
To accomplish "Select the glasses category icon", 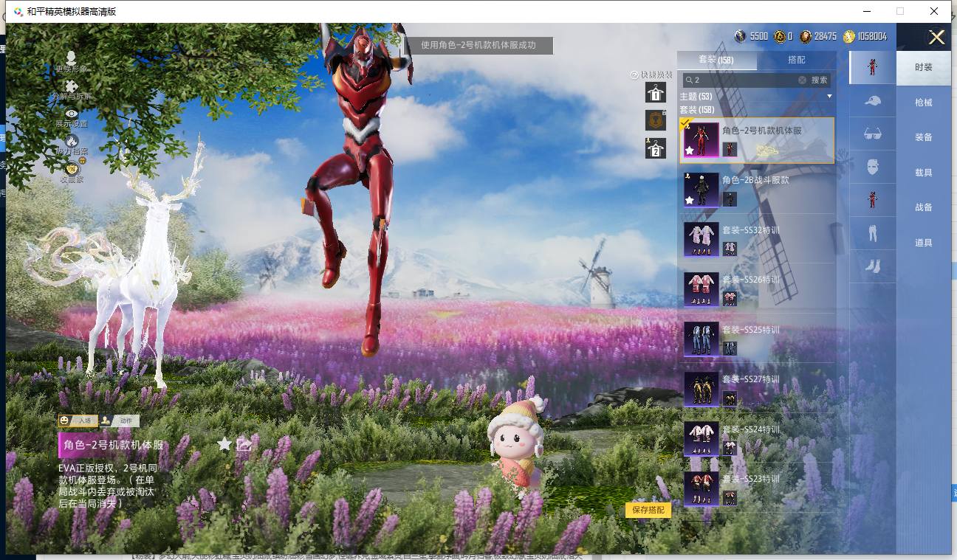I will (873, 134).
